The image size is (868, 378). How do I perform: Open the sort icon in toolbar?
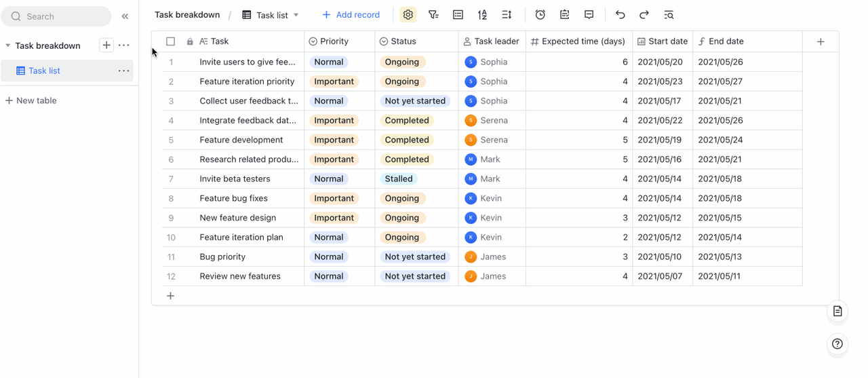pos(482,15)
